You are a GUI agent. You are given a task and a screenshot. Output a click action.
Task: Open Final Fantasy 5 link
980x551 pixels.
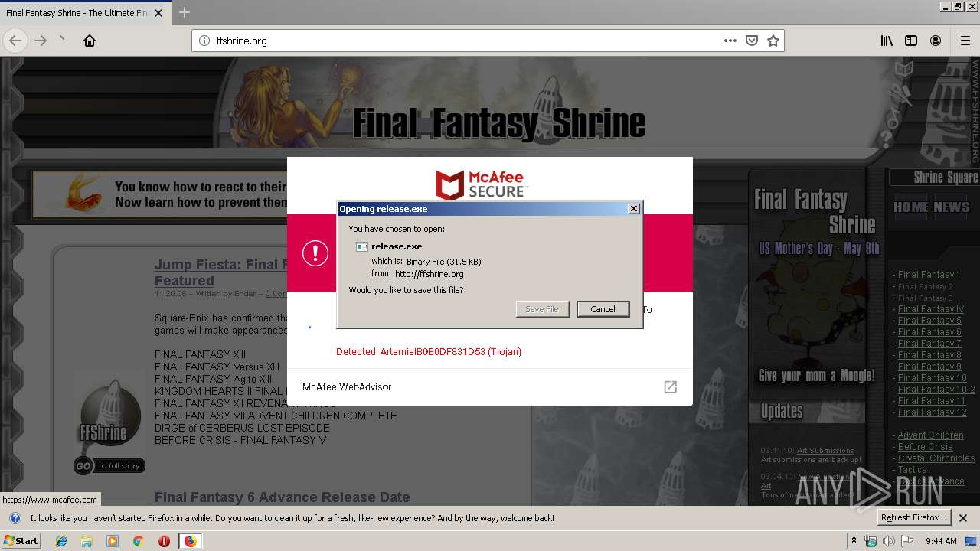tap(929, 321)
